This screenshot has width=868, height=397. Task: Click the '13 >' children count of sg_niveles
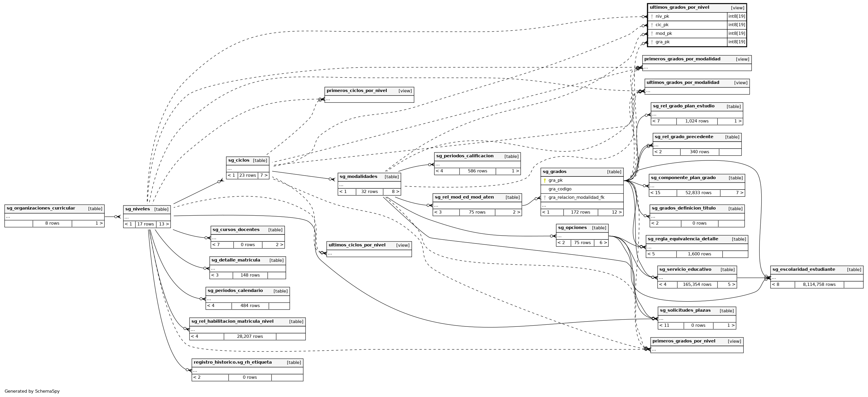pos(164,224)
